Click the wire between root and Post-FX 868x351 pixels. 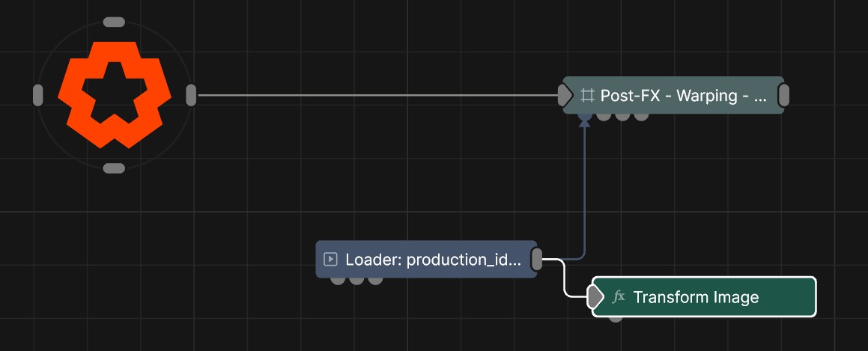point(374,95)
